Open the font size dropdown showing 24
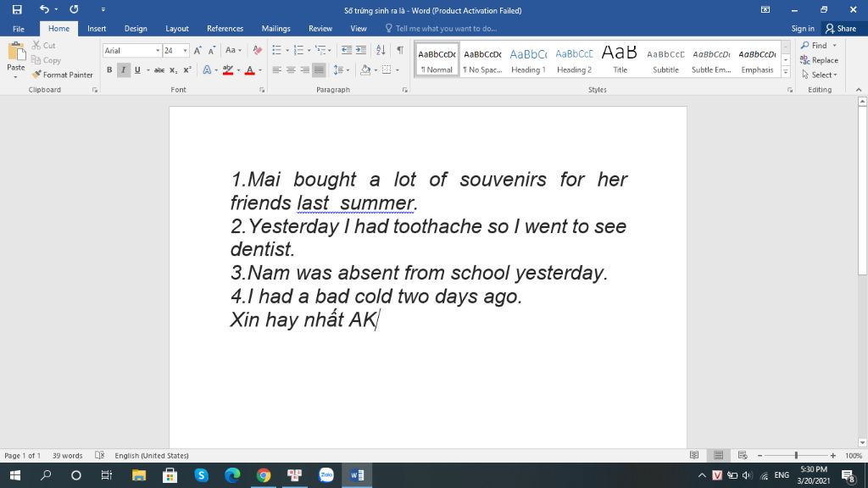Image resolution: width=868 pixels, height=488 pixels. click(x=185, y=50)
